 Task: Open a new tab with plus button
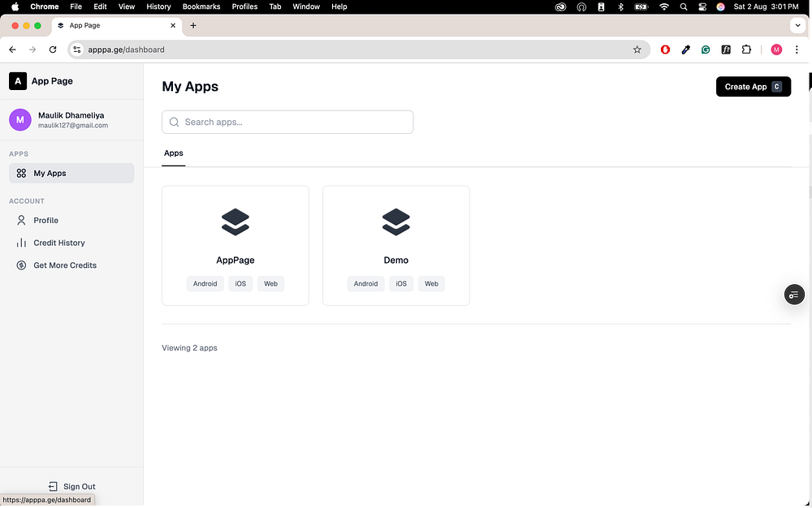(x=193, y=25)
